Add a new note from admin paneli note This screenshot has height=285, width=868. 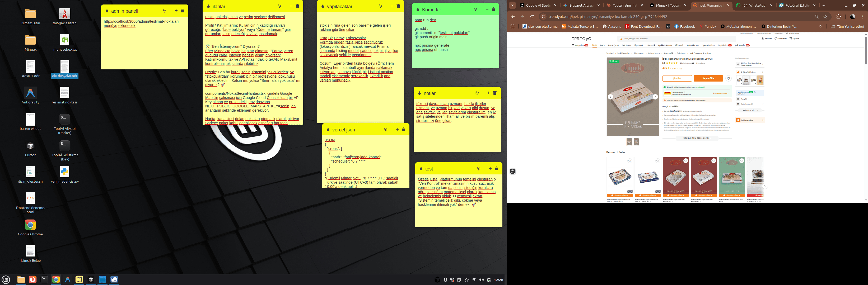pyautogui.click(x=176, y=11)
